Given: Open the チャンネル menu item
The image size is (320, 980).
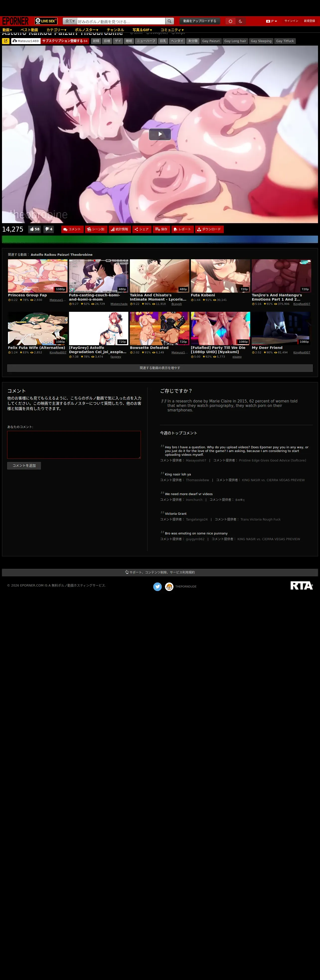Looking at the screenshot, I should pyautogui.click(x=115, y=30).
